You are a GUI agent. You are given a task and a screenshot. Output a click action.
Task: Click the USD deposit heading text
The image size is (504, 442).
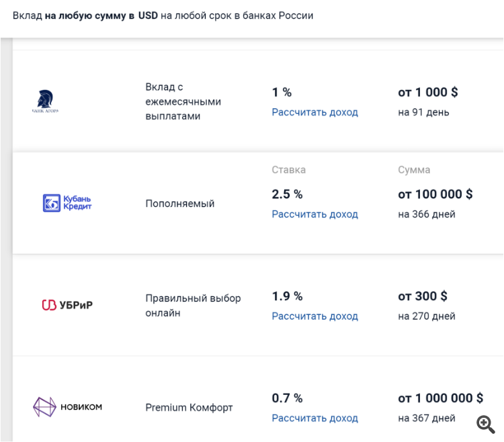pos(163,15)
